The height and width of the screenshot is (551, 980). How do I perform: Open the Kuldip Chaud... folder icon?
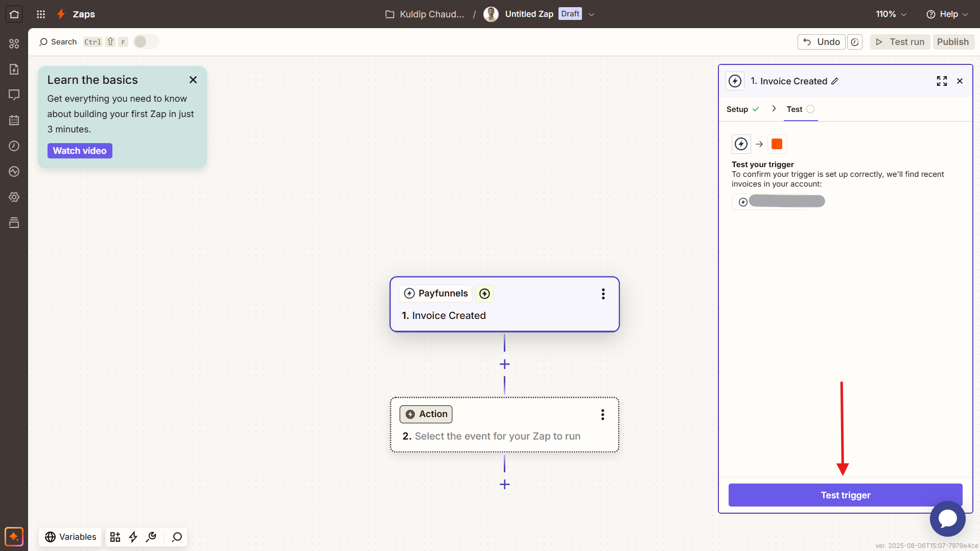(390, 14)
